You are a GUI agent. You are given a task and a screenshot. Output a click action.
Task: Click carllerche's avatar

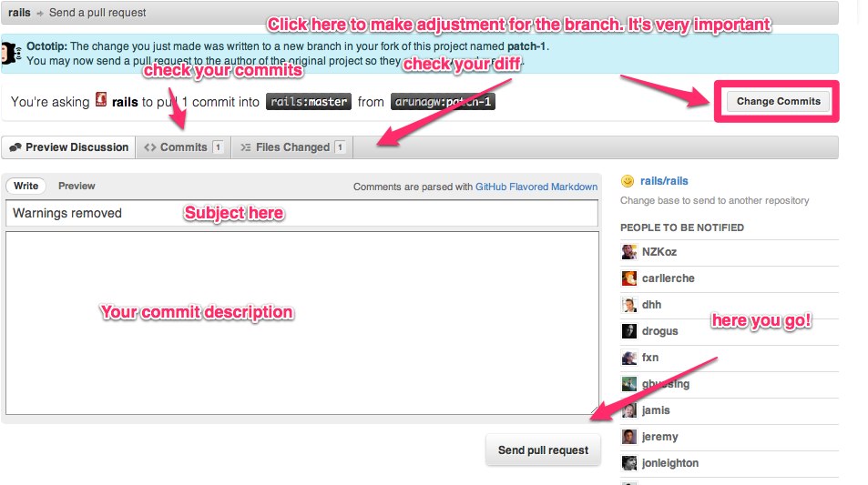tap(628, 278)
